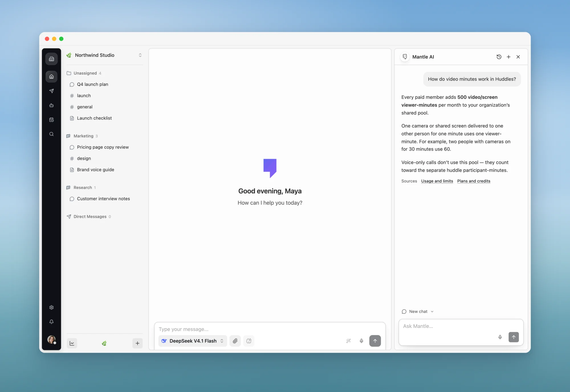Screen dimensions: 570x392
Task: Open the DeepSeek V4.1 Flash model selector
Action: 193,341
